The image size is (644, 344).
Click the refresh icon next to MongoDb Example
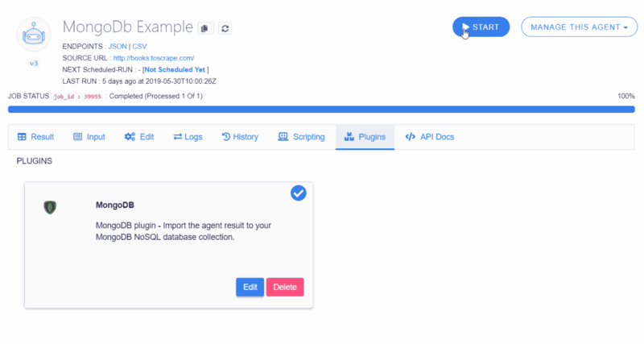click(225, 28)
